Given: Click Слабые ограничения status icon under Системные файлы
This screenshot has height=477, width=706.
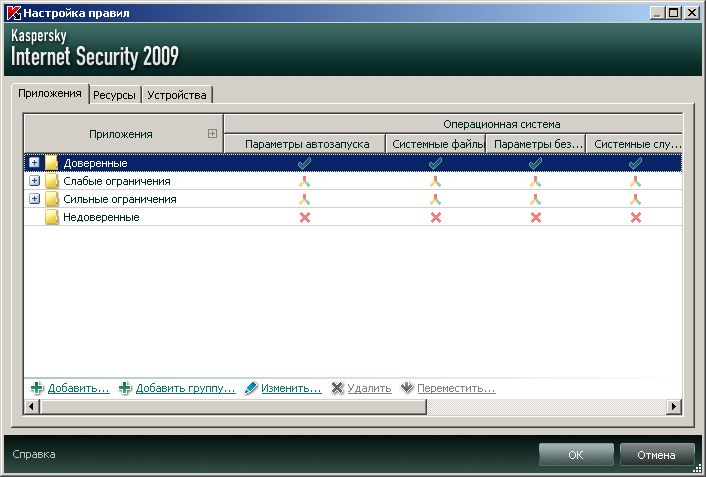Looking at the screenshot, I should pos(435,181).
